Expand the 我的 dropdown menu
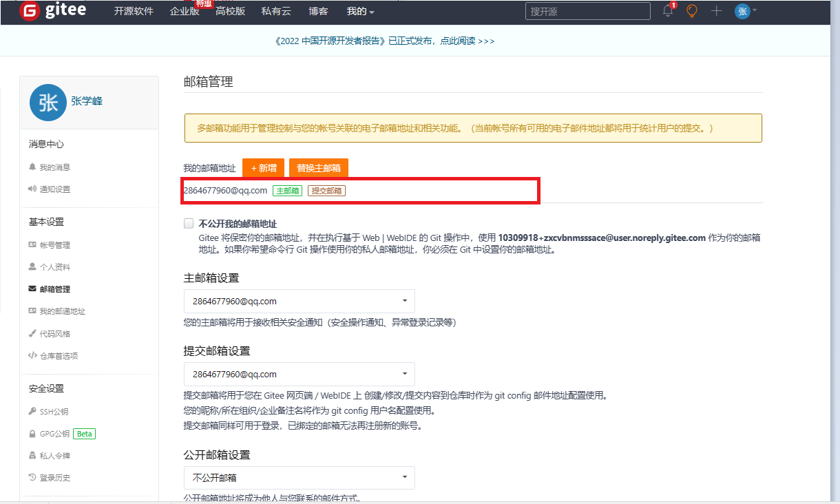Image resolution: width=840 pixels, height=504 pixels. pos(360,12)
